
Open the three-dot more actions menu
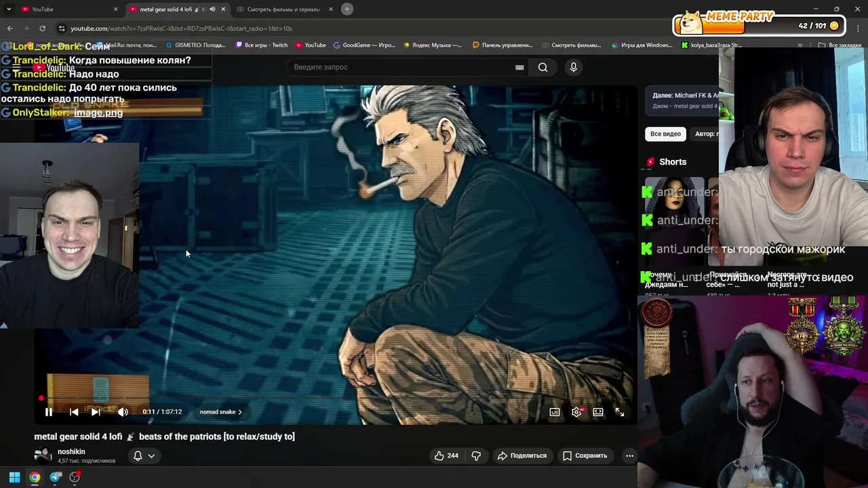click(x=629, y=455)
